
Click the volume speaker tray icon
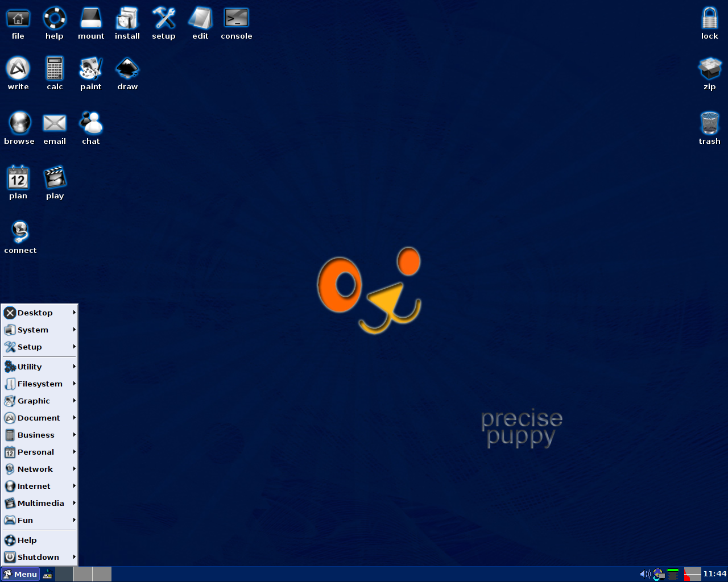(x=645, y=574)
